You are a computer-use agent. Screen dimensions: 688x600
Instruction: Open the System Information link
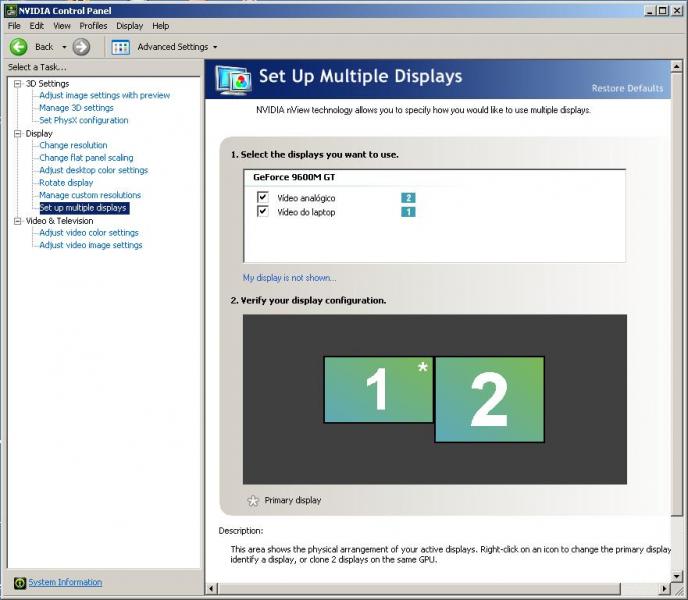[x=65, y=582]
